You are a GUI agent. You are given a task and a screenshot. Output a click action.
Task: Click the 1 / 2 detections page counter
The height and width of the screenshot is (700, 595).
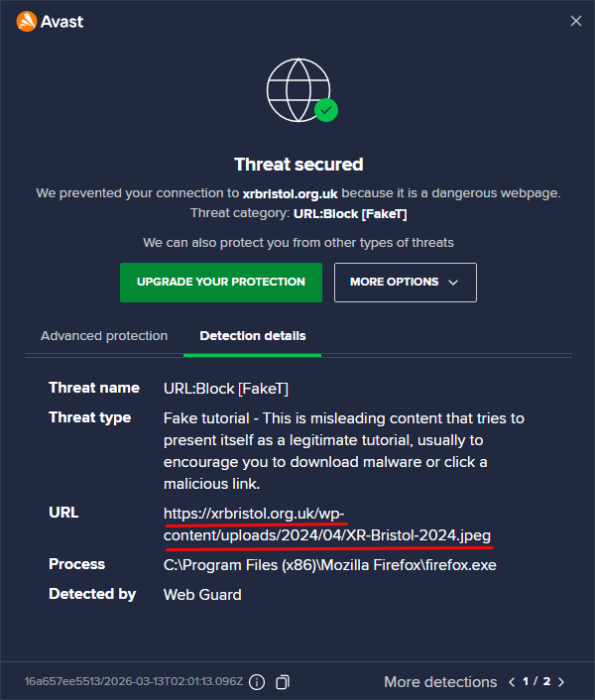[536, 682]
